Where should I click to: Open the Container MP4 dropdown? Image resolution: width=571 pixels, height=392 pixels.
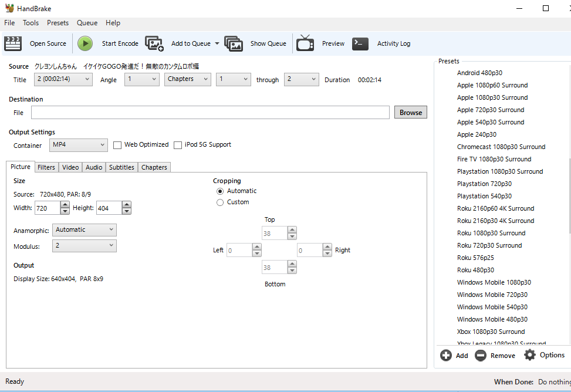79,145
